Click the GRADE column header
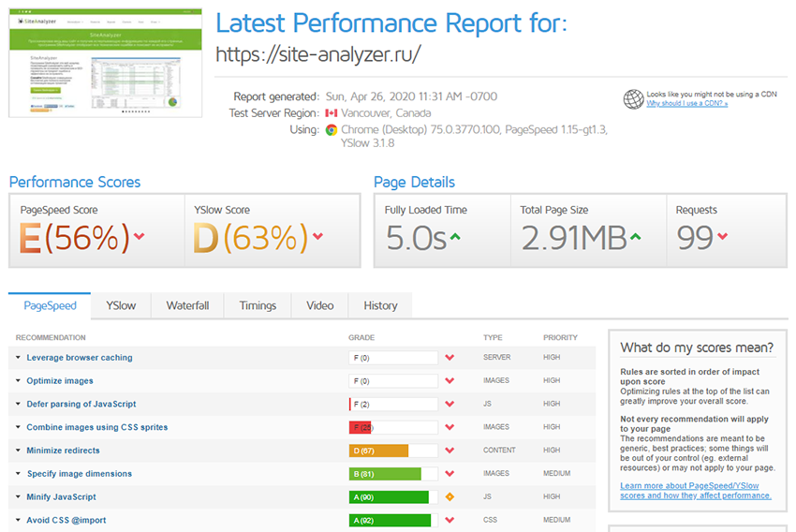 pyautogui.click(x=361, y=337)
